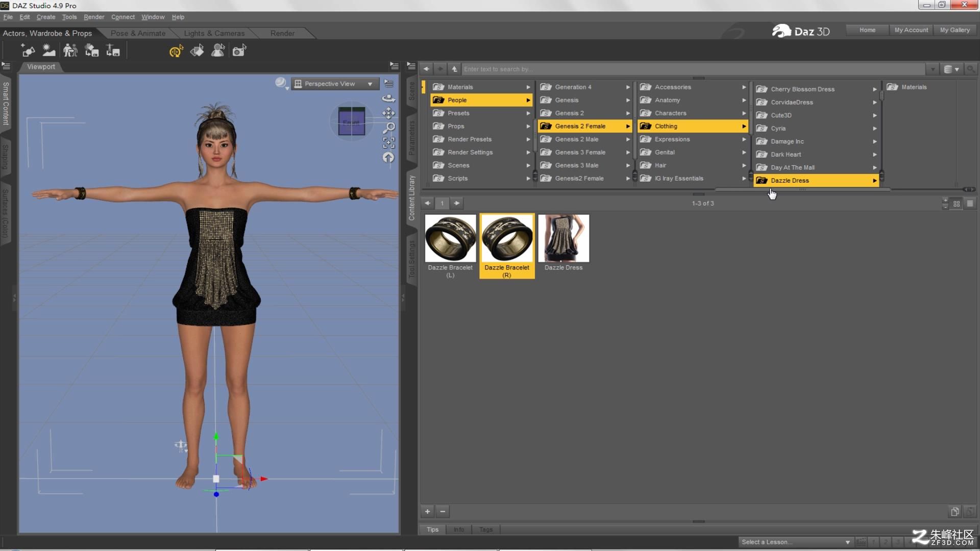Expand the Materials folder in first column
Viewport: 980px width, 551px height.
(528, 87)
